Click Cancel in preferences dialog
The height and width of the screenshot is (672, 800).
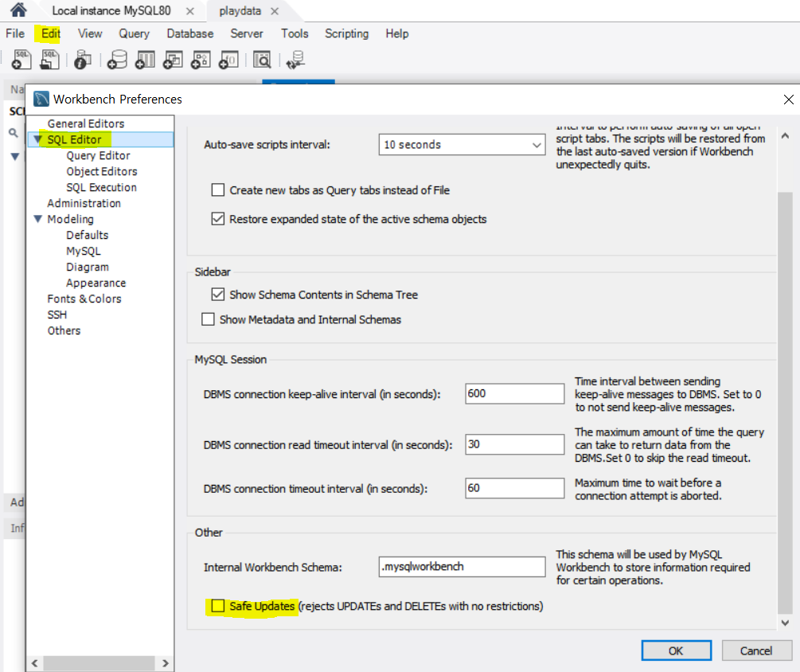[756, 651]
